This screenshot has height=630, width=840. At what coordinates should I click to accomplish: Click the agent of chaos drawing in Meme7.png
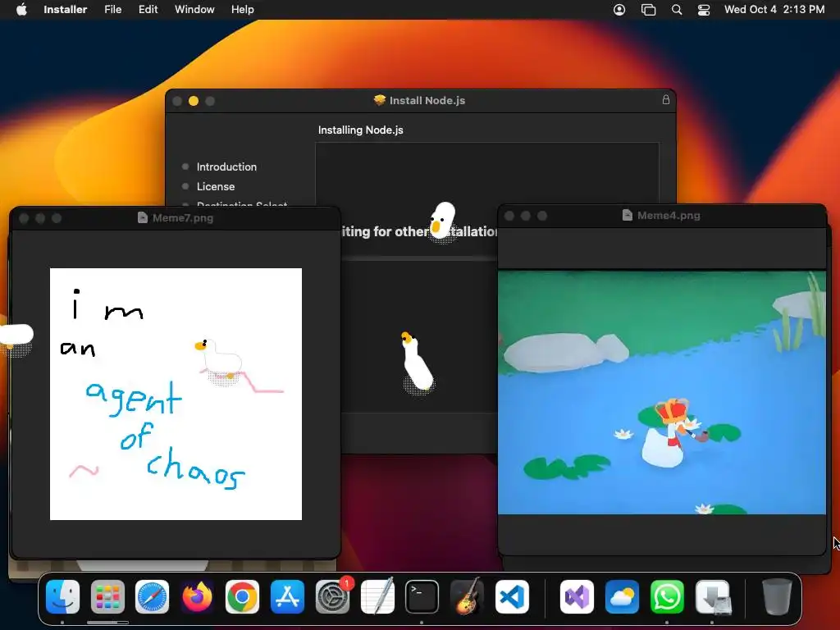pos(176,394)
